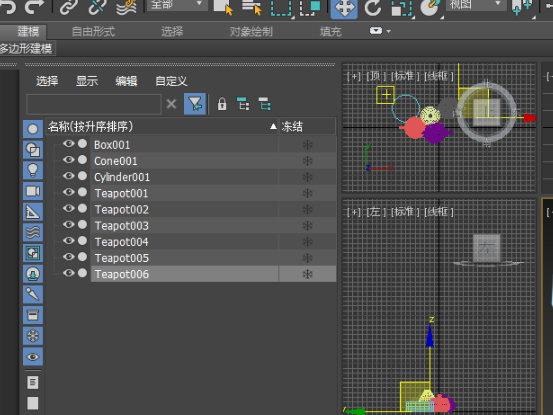Expand the 多边形建模 panel

pyautogui.click(x=27, y=48)
